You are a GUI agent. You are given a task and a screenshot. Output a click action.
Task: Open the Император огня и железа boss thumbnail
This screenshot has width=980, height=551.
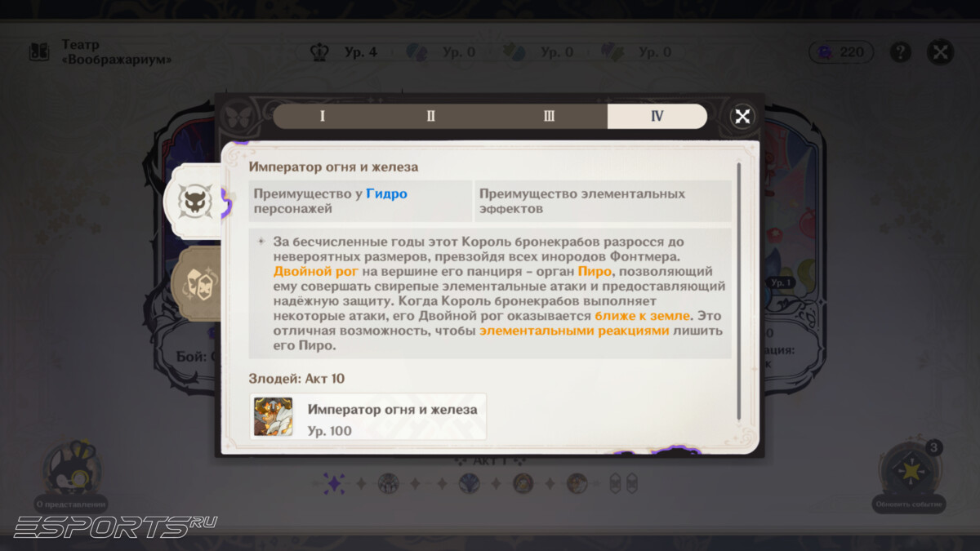point(273,416)
